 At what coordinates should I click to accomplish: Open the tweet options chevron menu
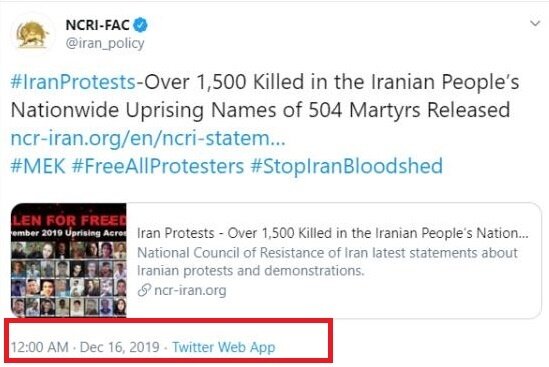coord(535,24)
